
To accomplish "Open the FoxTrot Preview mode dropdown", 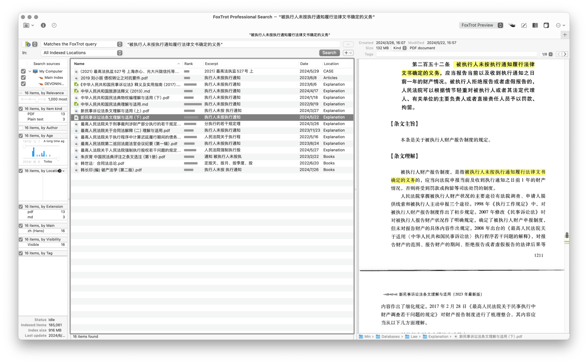I will click(x=481, y=25).
